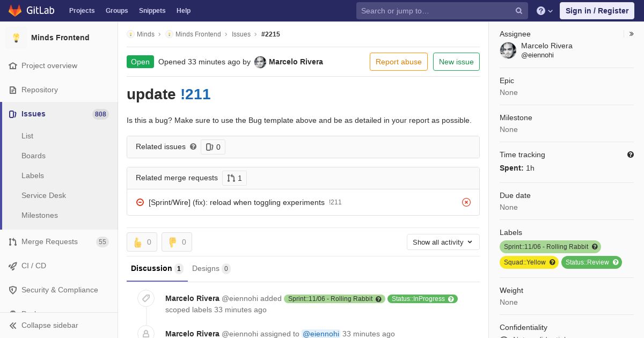Give a thumbs up reaction

[142, 242]
